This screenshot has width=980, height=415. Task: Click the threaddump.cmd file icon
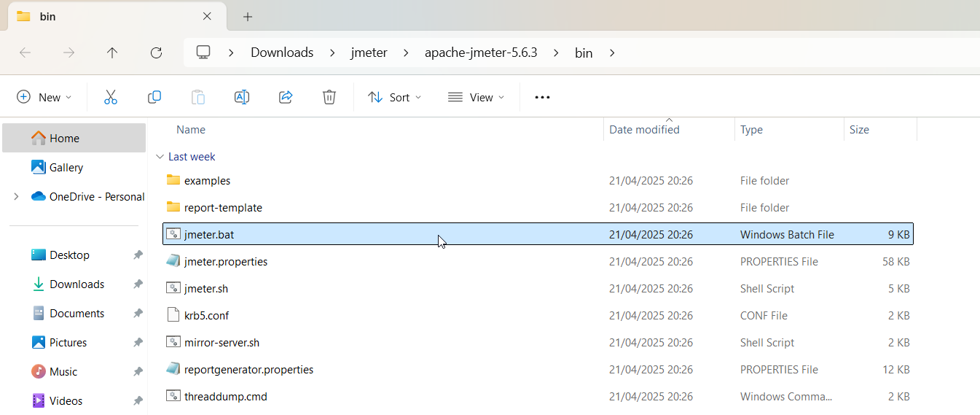click(x=173, y=396)
